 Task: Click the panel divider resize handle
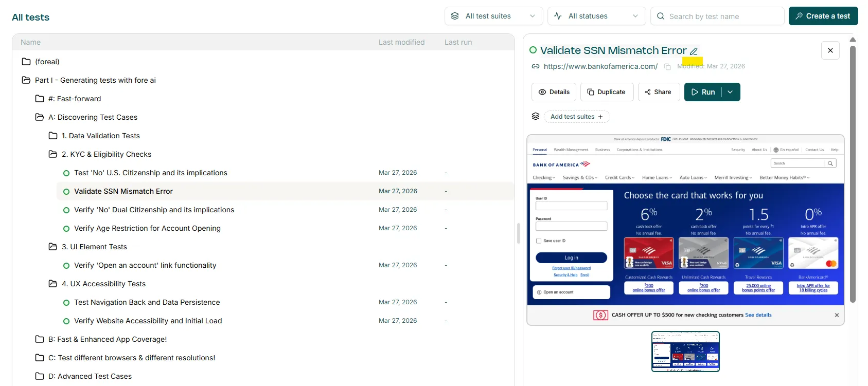pos(519,233)
